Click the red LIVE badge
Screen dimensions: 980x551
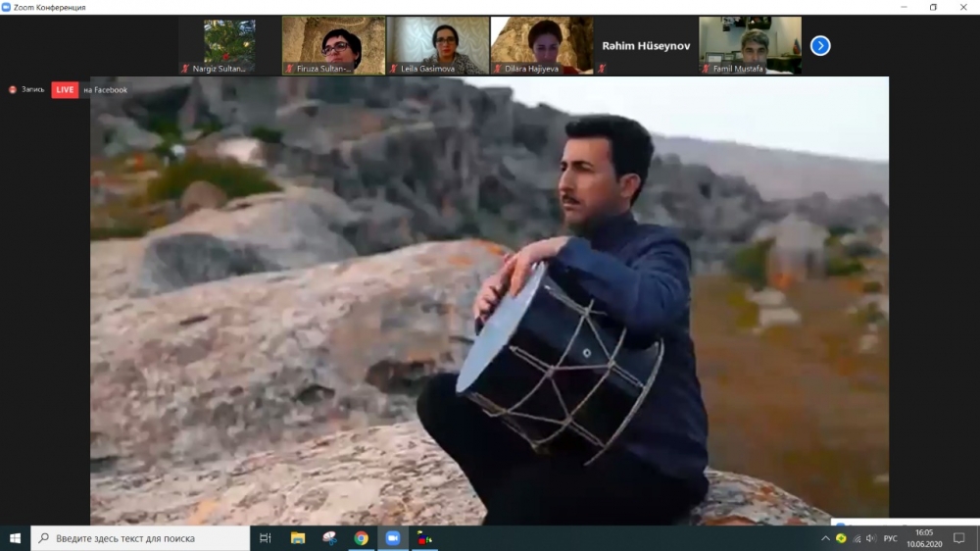click(x=65, y=90)
